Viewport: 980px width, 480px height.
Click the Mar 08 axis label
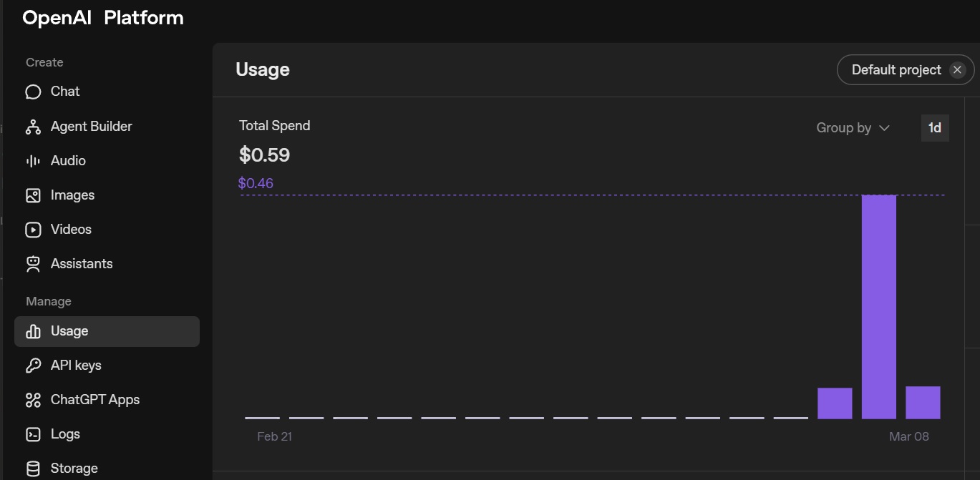click(909, 436)
